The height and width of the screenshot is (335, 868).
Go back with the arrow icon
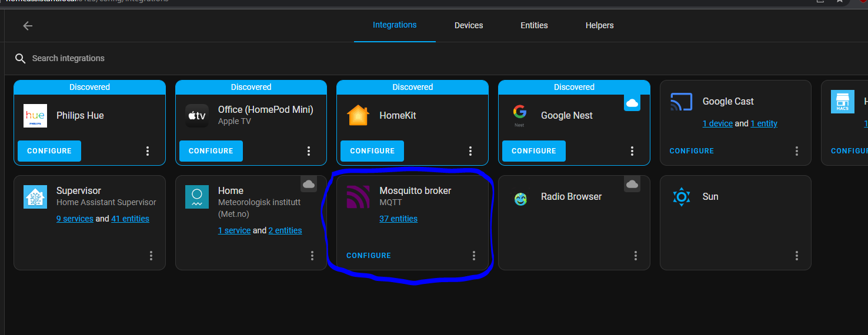pos(28,26)
